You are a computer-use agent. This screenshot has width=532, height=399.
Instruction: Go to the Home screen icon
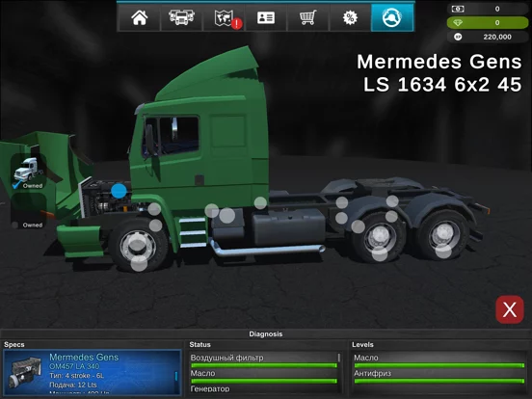tap(139, 17)
